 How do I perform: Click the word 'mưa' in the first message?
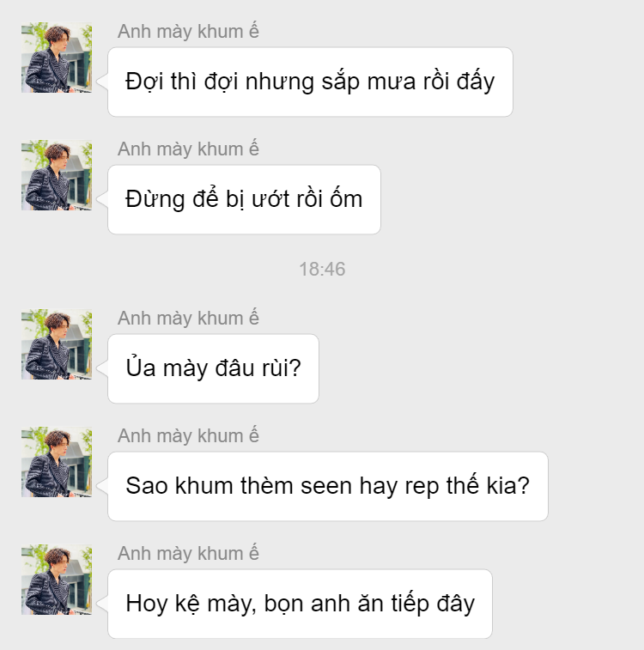click(x=392, y=82)
